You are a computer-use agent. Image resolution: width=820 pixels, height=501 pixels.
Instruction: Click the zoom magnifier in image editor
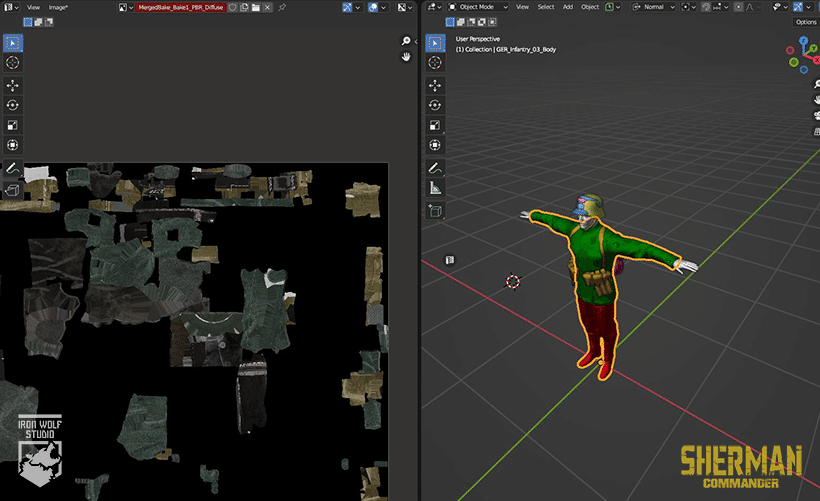[406, 41]
